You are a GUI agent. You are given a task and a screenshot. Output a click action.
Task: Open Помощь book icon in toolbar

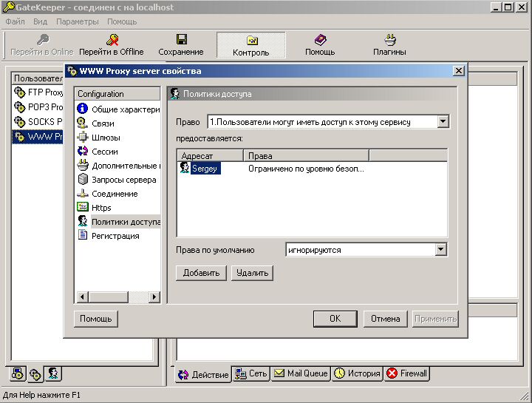coord(320,40)
